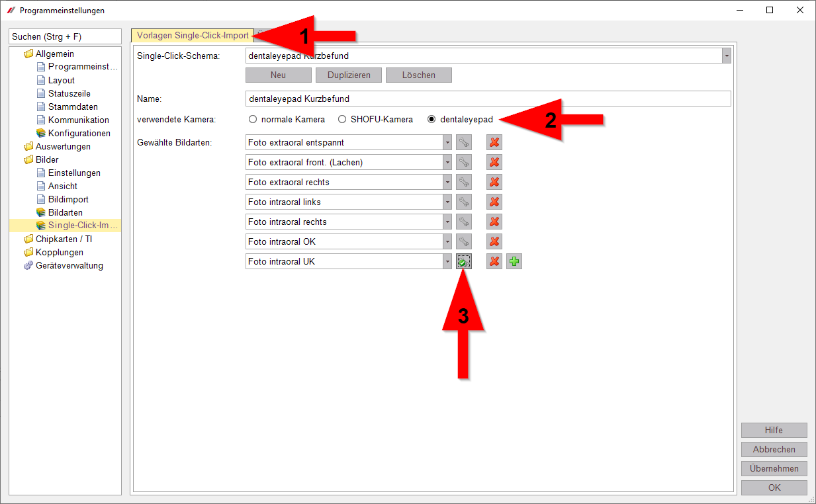Open Einstellungen under Bilder
This screenshot has height=504, width=816.
pos(74,173)
